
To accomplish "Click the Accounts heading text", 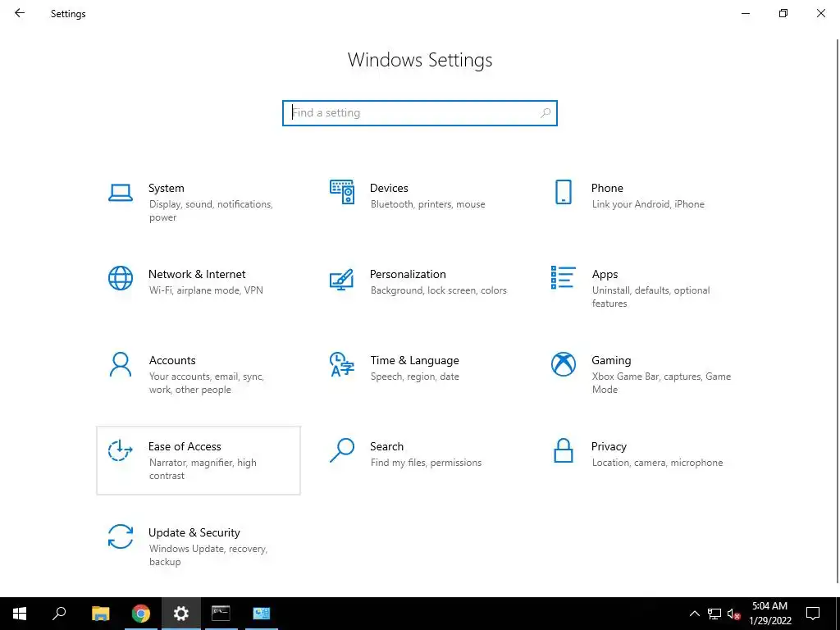I will point(172,361).
